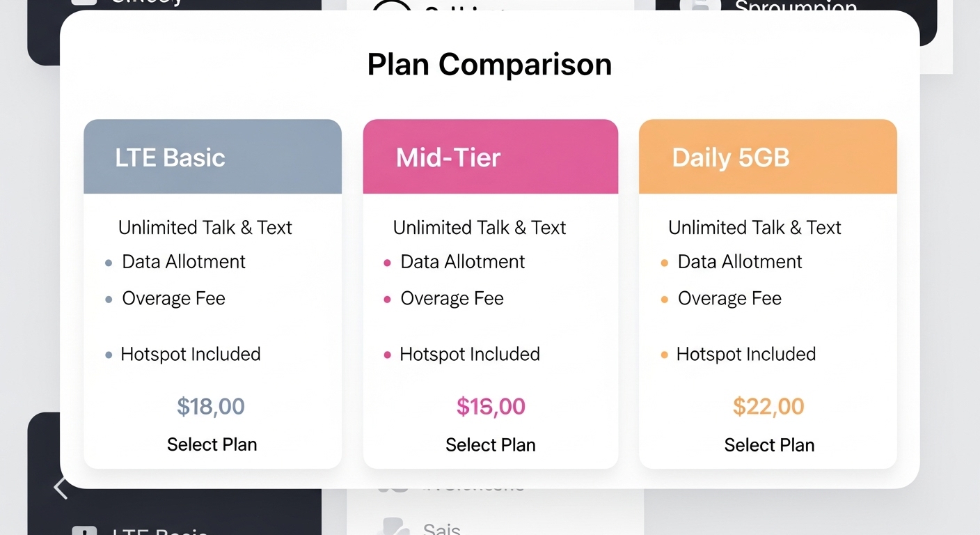Screen dimensions: 980x535
Task: Open the orange Daily 5GB card header
Action: tap(768, 157)
